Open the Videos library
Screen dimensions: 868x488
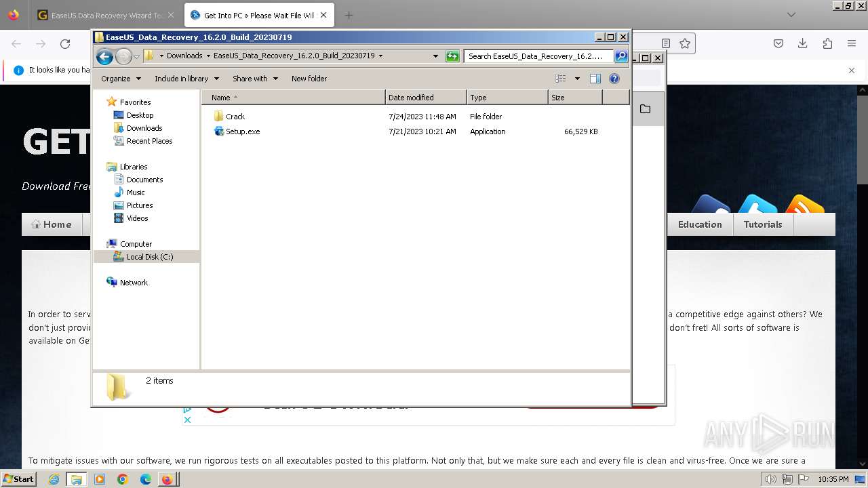click(137, 218)
